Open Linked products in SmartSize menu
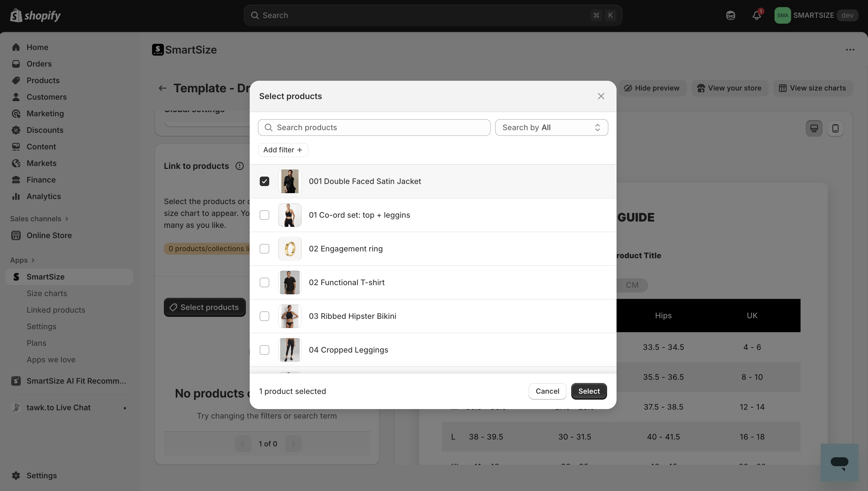The width and height of the screenshot is (868, 491). click(56, 310)
